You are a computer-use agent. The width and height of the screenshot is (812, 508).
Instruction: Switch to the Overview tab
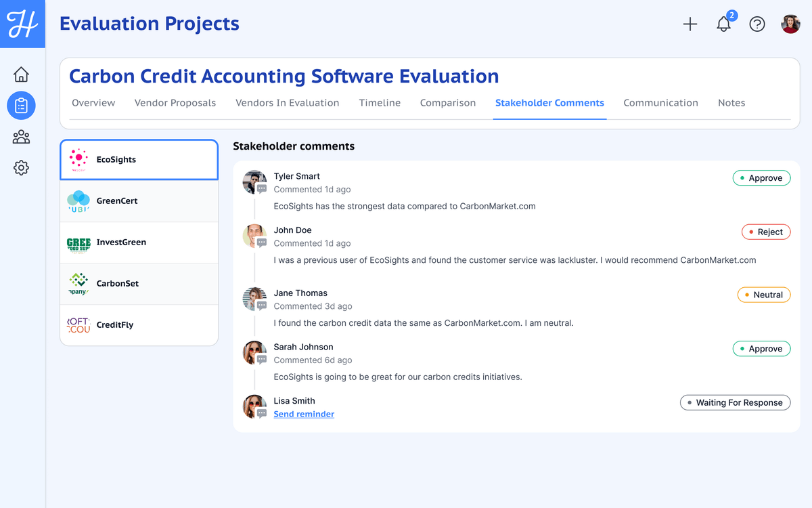pos(93,103)
